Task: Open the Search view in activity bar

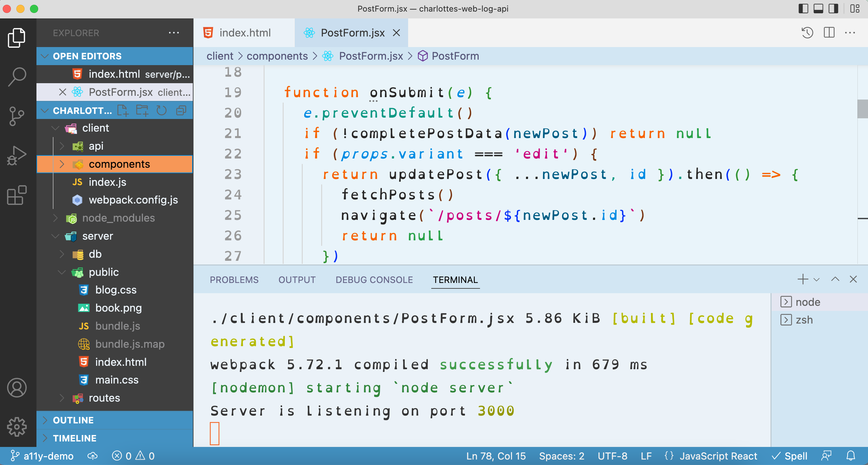Action: click(x=17, y=76)
